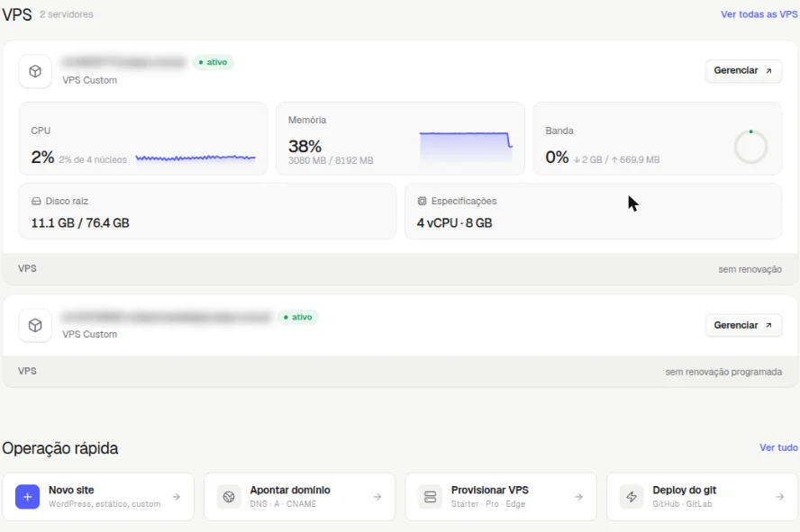The image size is (800, 532).
Task: Click the 2% de 4 núcleos text
Action: [x=93, y=160]
